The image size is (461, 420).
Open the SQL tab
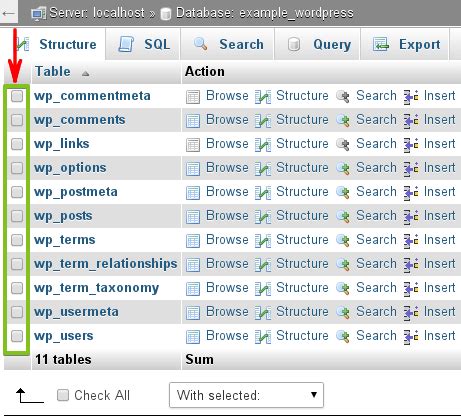(143, 44)
